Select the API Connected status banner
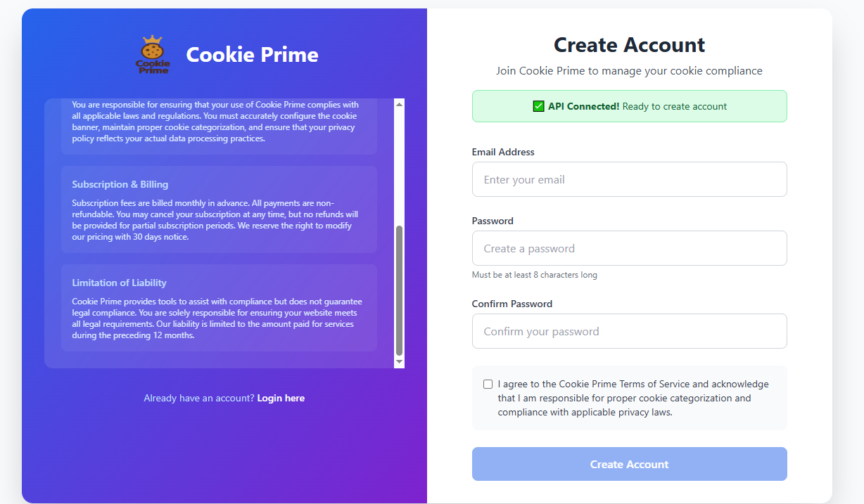The width and height of the screenshot is (864, 504). coord(629,106)
